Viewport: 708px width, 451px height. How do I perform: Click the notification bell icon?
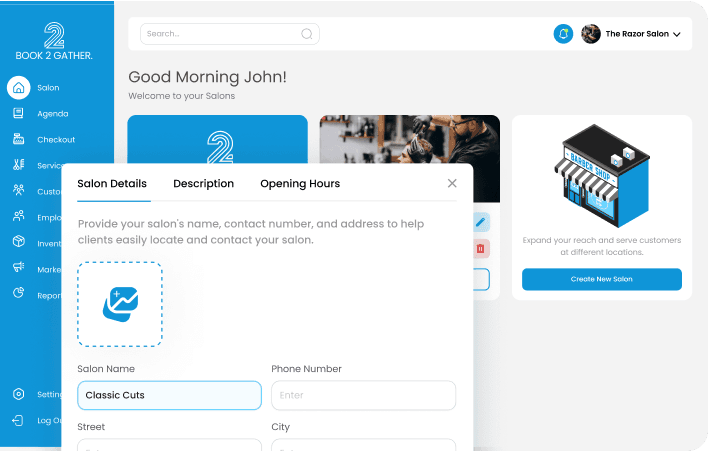pos(563,34)
